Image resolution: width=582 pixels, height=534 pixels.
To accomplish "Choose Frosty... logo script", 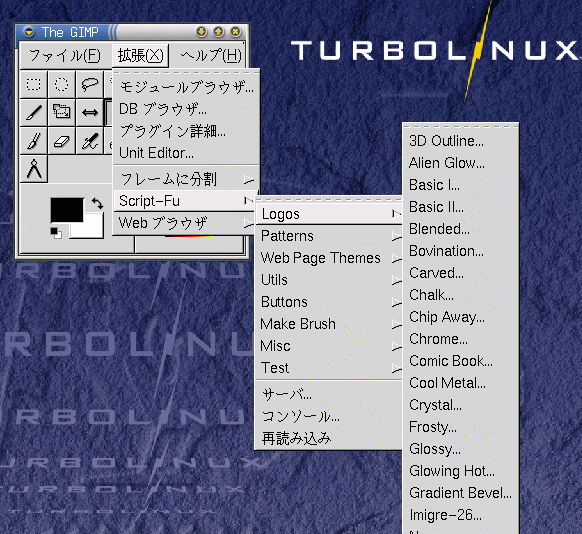I will click(460, 427).
